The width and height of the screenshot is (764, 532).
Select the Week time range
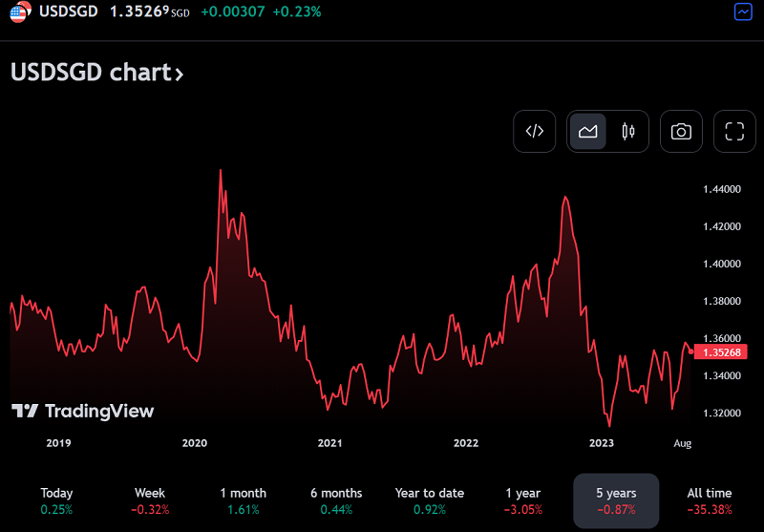tap(150, 500)
